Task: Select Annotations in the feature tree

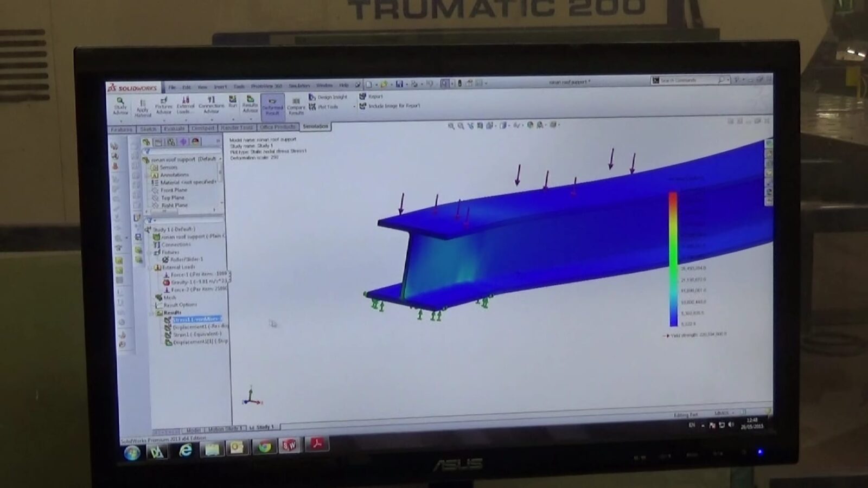Action: [x=170, y=175]
